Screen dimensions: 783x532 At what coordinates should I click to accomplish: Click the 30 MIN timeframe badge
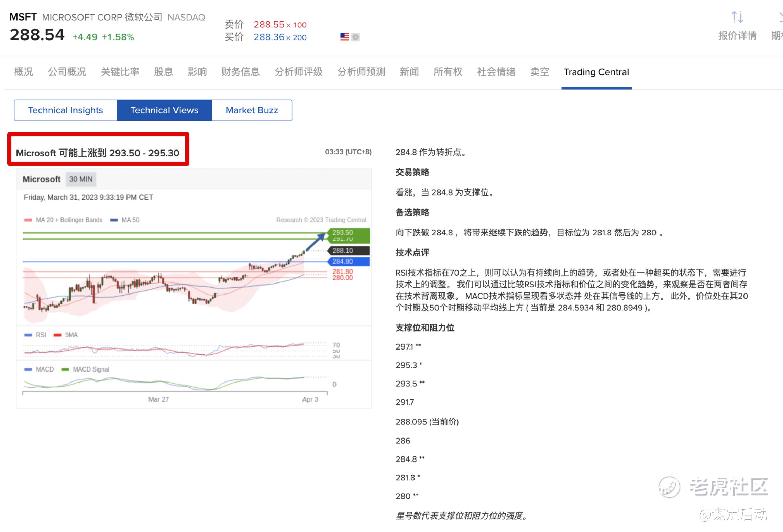pos(81,179)
